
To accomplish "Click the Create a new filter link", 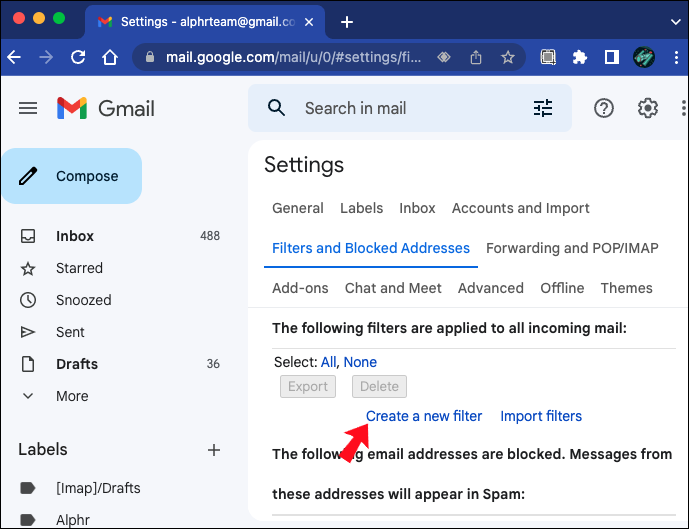I will click(x=424, y=416).
